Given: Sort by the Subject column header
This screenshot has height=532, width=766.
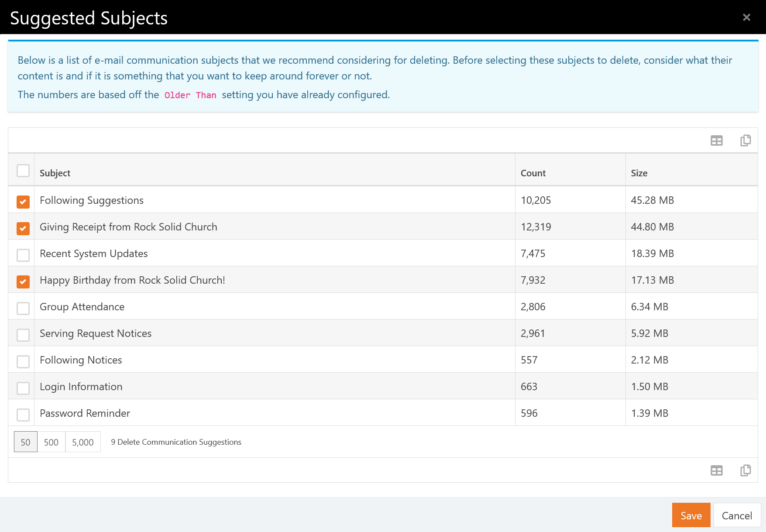Looking at the screenshot, I should point(55,173).
